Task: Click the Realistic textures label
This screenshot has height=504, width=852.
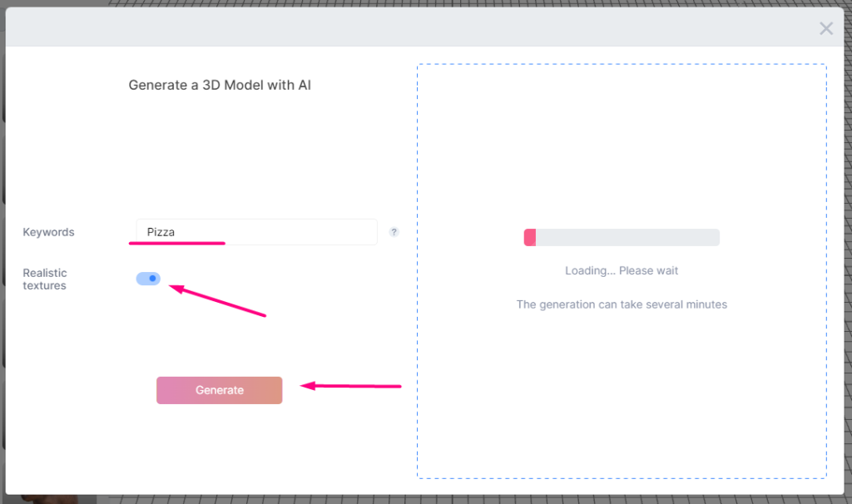Action: point(45,279)
